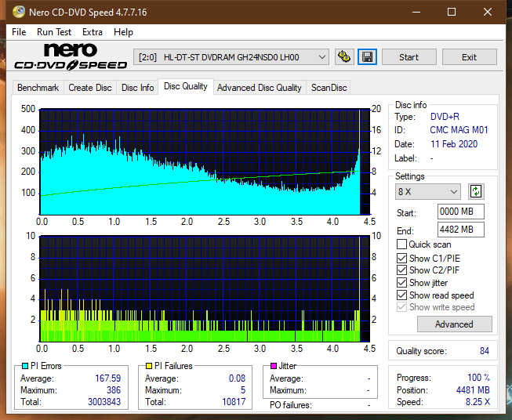Open the File menu
Viewport: 512px width, 420px height.
click(x=19, y=32)
